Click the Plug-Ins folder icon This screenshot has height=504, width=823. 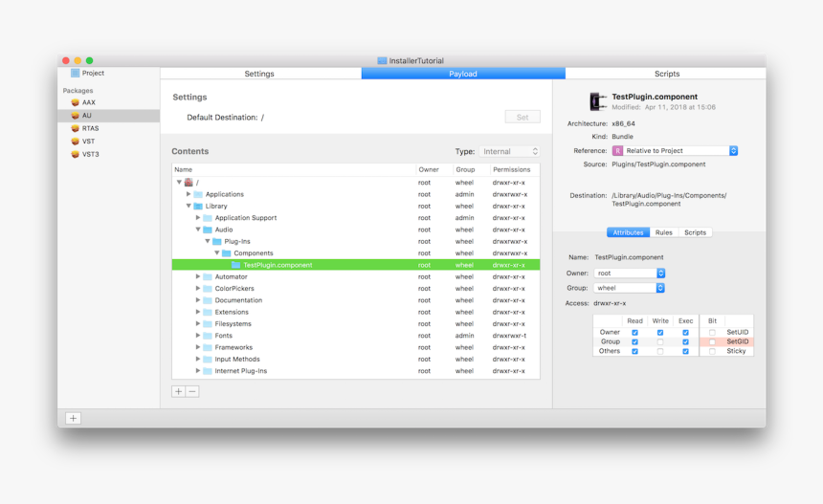click(217, 241)
